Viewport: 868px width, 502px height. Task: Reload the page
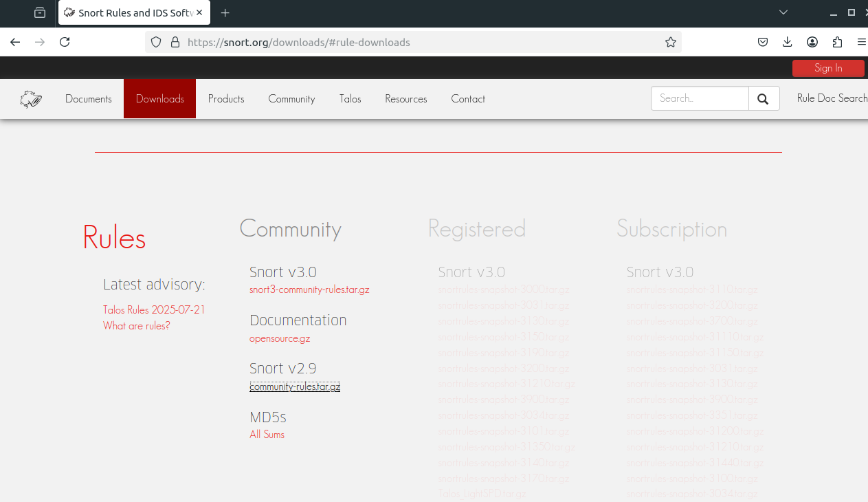click(65, 42)
